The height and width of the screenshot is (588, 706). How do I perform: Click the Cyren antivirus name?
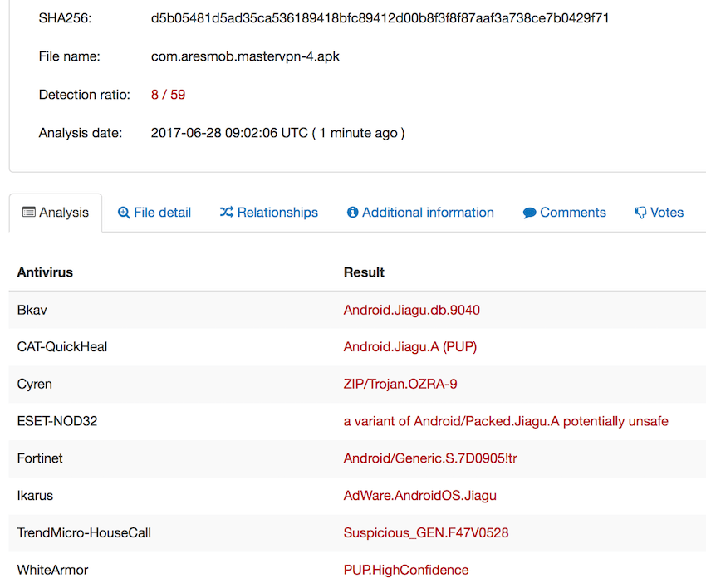(x=35, y=384)
